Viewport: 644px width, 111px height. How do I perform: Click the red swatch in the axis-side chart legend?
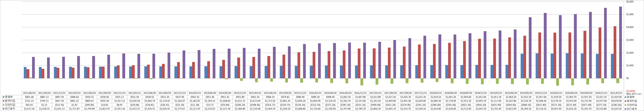(x=626, y=101)
